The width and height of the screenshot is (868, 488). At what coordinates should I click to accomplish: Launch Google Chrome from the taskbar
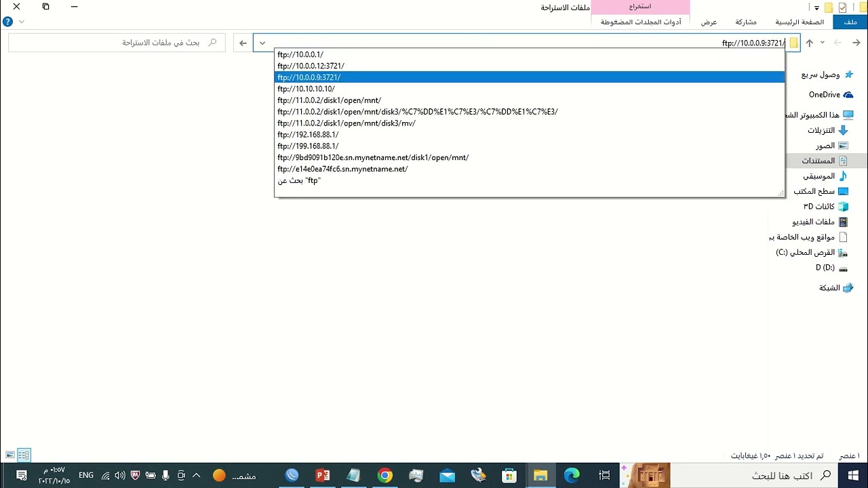coord(384,475)
